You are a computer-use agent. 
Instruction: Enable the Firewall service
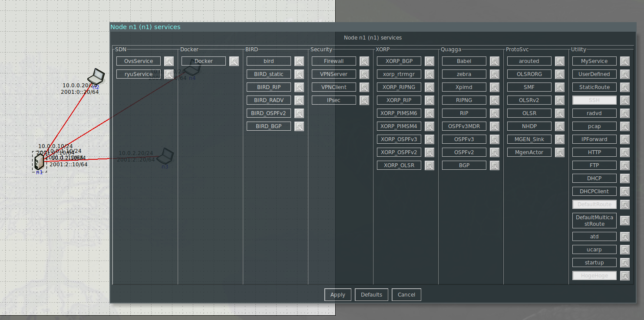[334, 61]
